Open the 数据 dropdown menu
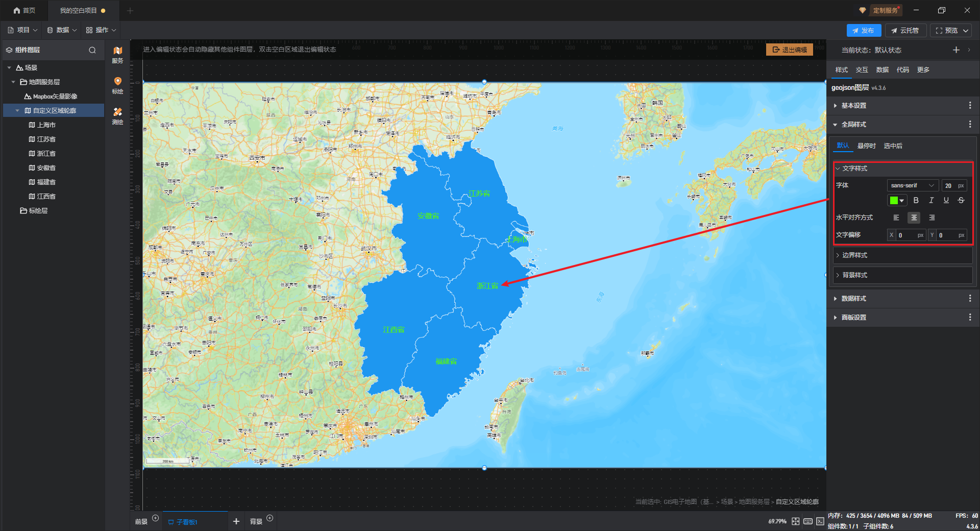980x531 pixels. [62, 30]
